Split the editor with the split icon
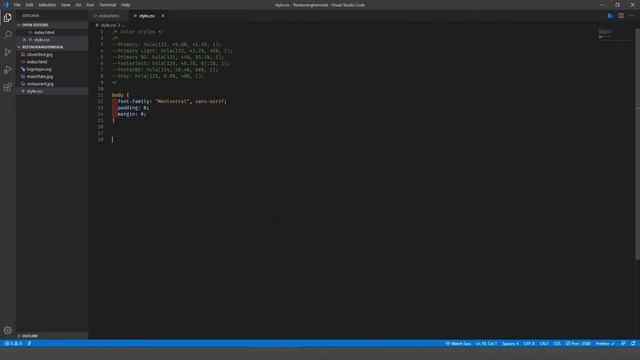The width and height of the screenshot is (640, 360). coord(621,16)
